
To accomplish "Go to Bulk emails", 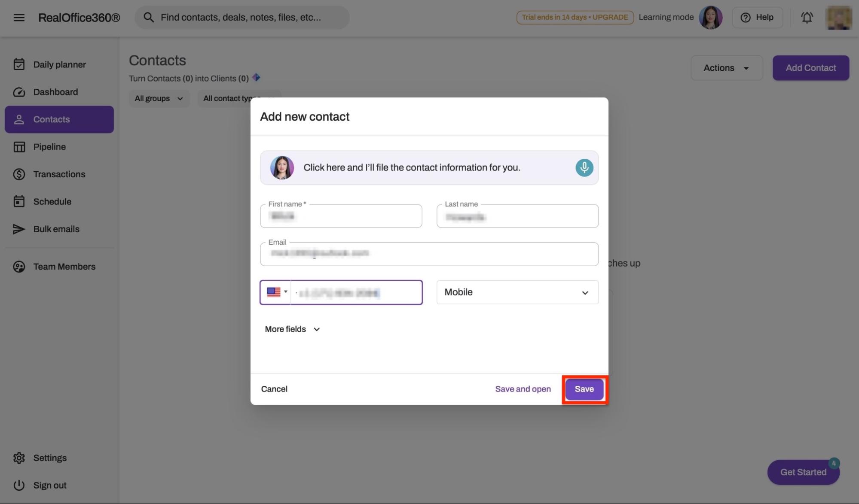I will tap(56, 229).
